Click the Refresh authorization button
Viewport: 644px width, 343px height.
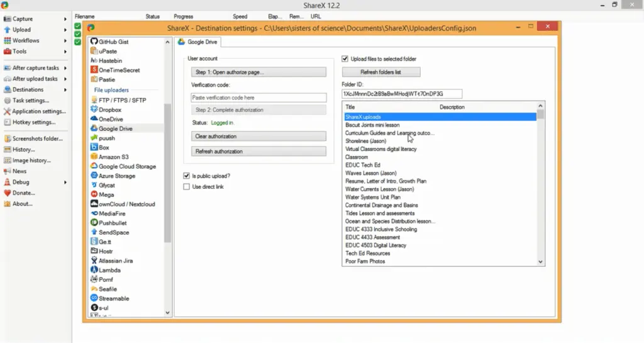[258, 152]
